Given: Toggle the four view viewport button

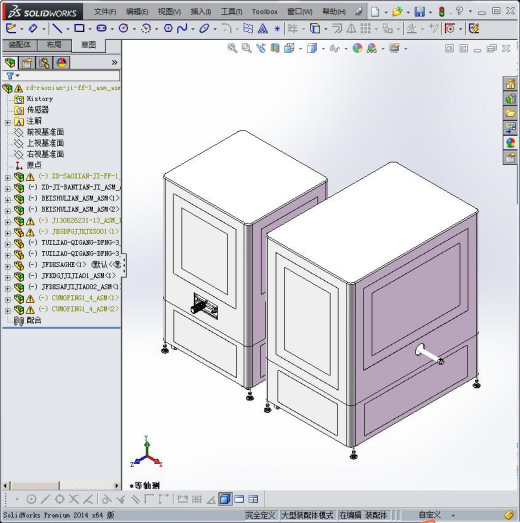Looking at the screenshot, I should [253, 499].
